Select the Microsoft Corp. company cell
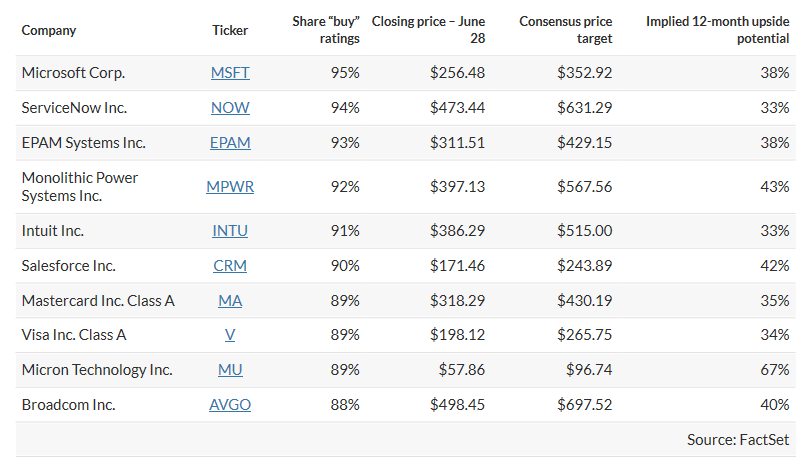Screen dimensions: 803x470 coord(74,73)
